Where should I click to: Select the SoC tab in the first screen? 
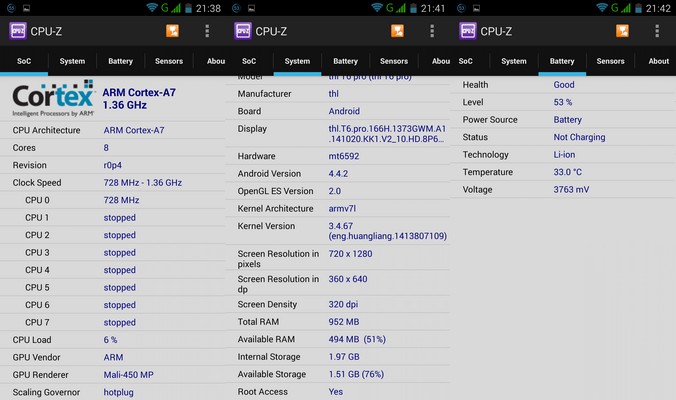(24, 61)
